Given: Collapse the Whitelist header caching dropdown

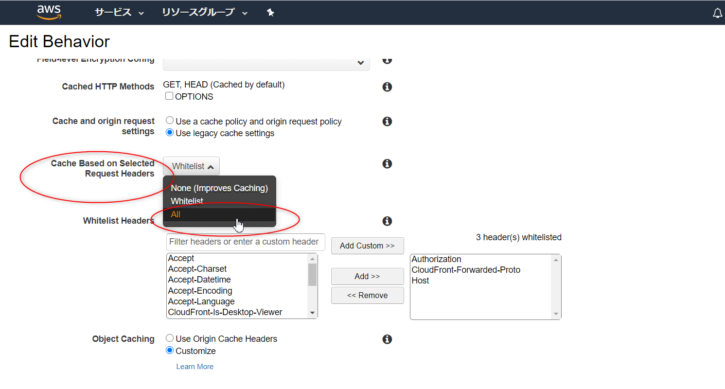Looking at the screenshot, I should click(x=191, y=166).
